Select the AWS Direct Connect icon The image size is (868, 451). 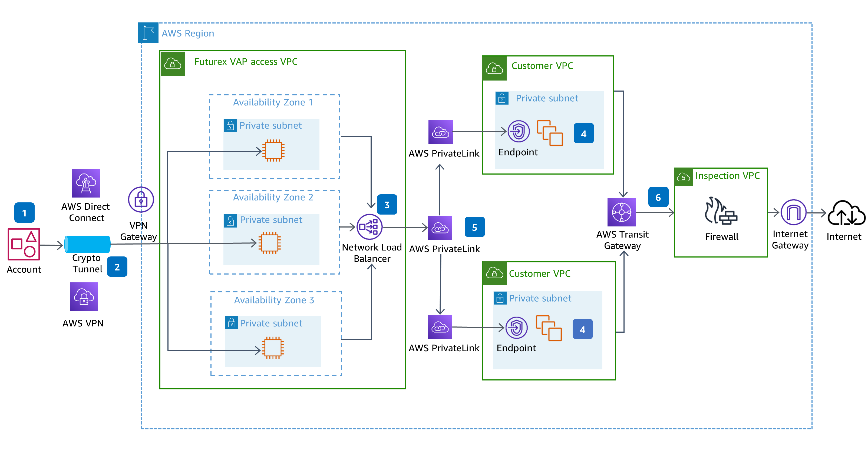[86, 183]
